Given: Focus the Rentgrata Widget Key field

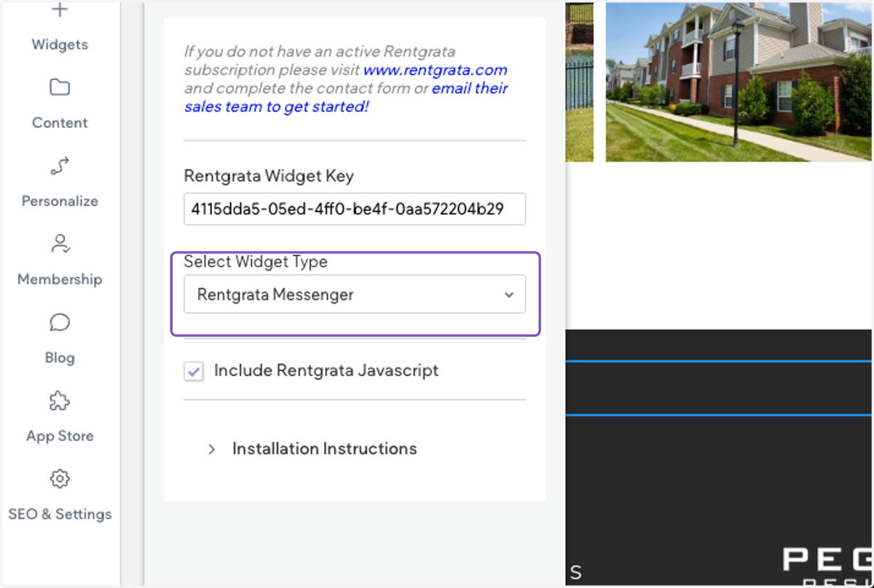Looking at the screenshot, I should 355,210.
